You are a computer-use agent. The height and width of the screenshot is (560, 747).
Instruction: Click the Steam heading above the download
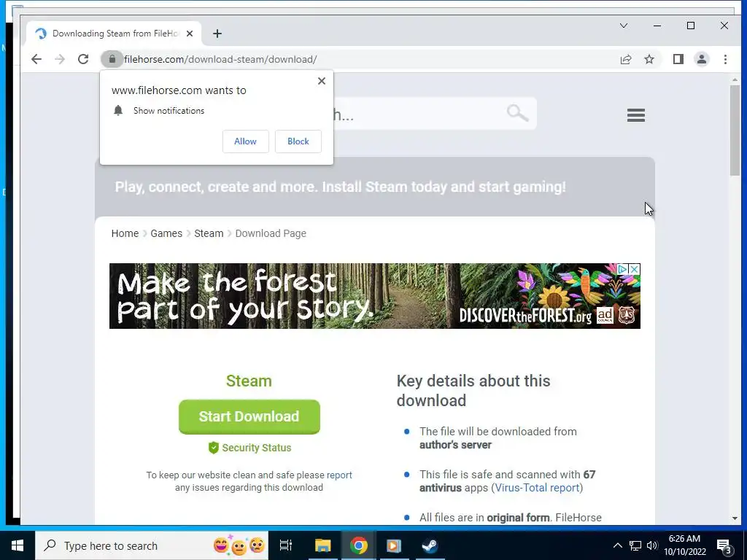pyautogui.click(x=249, y=381)
